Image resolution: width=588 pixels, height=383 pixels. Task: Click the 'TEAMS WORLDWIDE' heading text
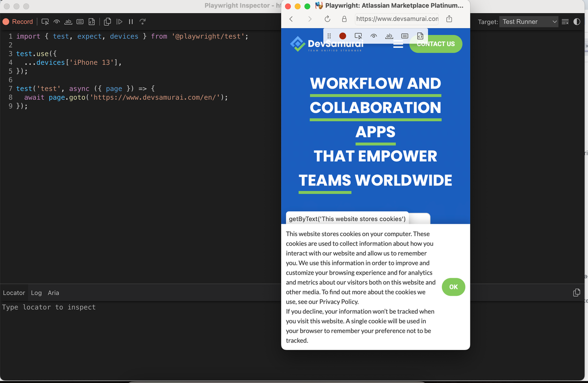pyautogui.click(x=375, y=180)
